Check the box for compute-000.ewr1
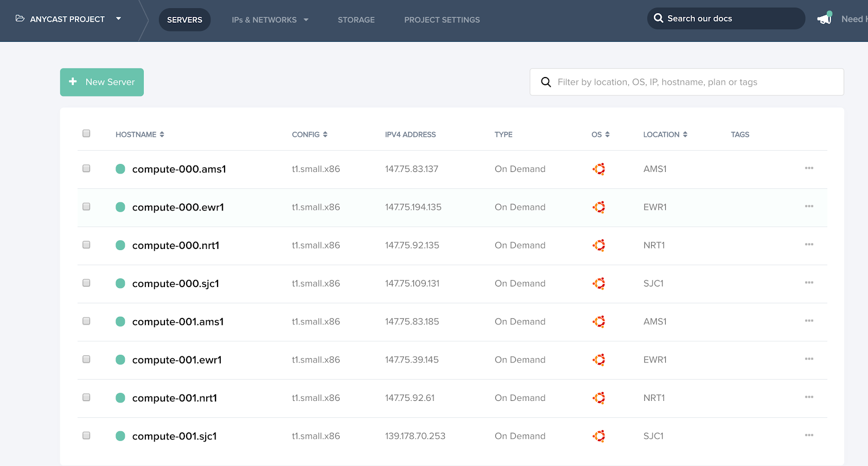The height and width of the screenshot is (466, 868). tap(86, 207)
